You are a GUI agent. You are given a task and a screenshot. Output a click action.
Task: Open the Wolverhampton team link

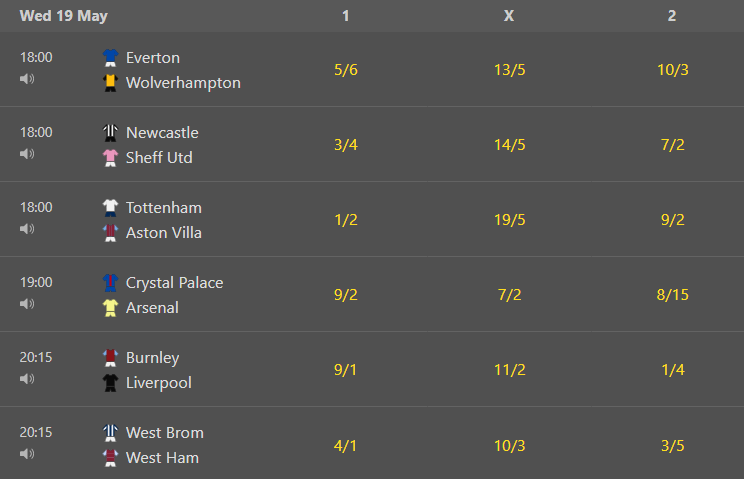(x=183, y=83)
